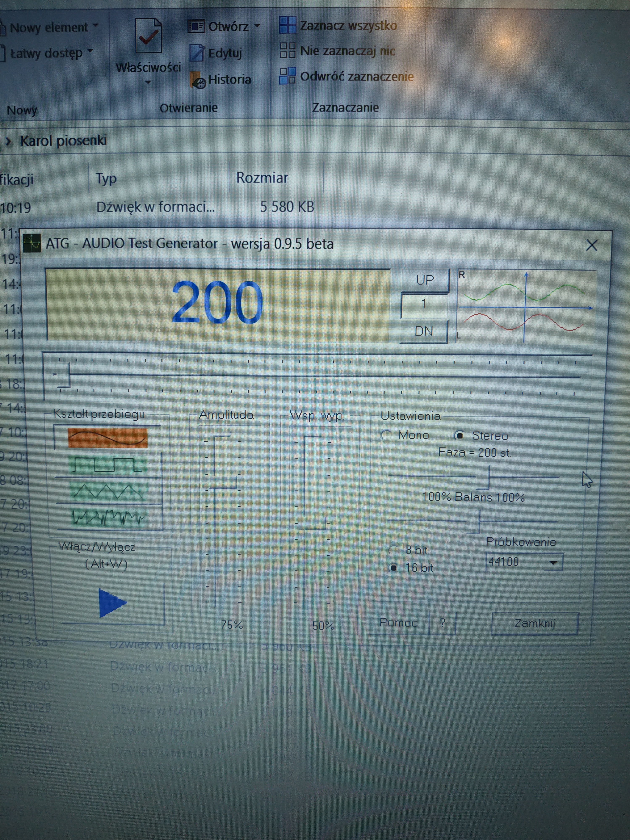The width and height of the screenshot is (630, 840).
Task: Select the 16 bit radio option
Action: coord(394,568)
